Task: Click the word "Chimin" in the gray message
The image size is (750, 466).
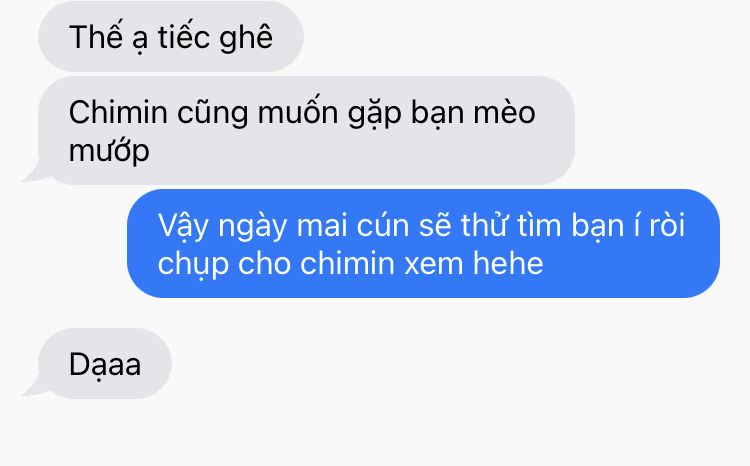Action: click(118, 112)
